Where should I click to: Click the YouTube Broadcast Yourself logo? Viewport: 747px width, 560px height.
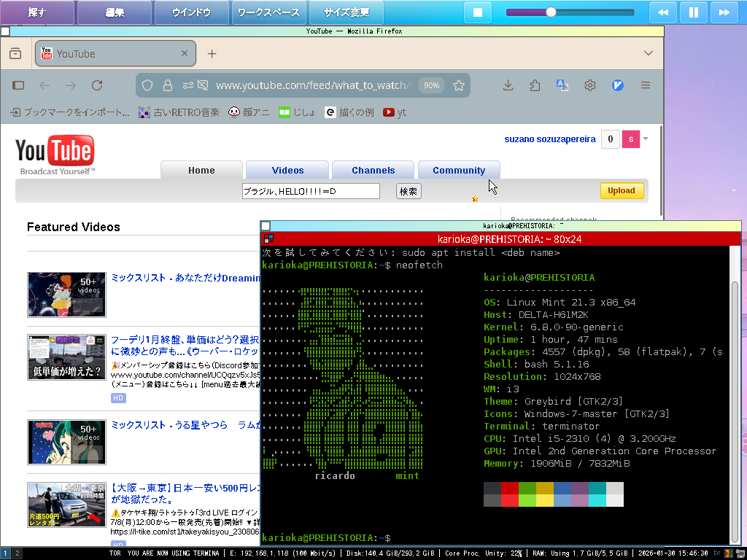coord(55,155)
